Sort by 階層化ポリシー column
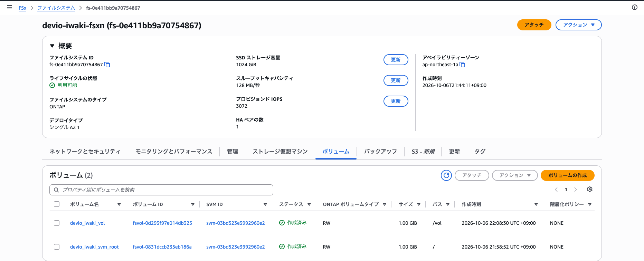The width and height of the screenshot is (644, 261). click(x=590, y=204)
